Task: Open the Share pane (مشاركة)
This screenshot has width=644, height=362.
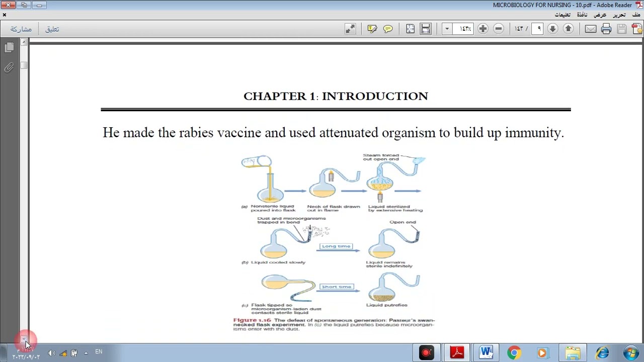Action: (x=21, y=29)
